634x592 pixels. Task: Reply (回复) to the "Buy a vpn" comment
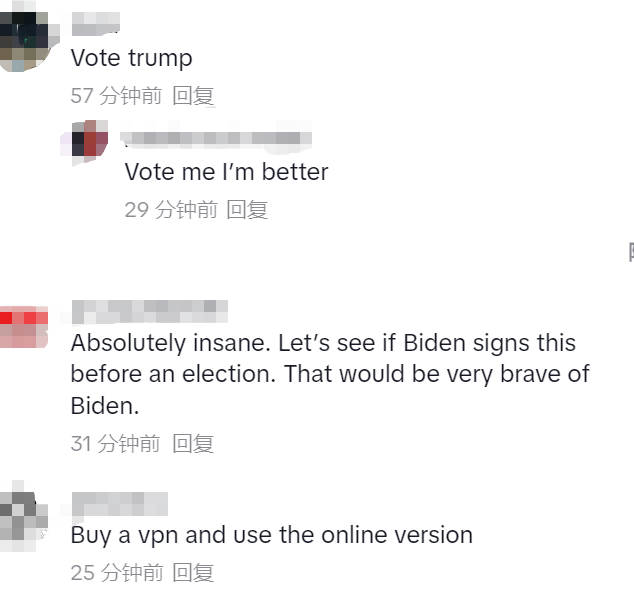pyautogui.click(x=193, y=573)
